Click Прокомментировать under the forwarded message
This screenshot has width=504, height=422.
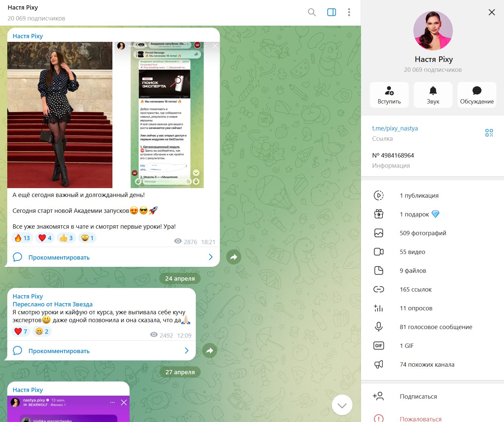pyautogui.click(x=59, y=351)
